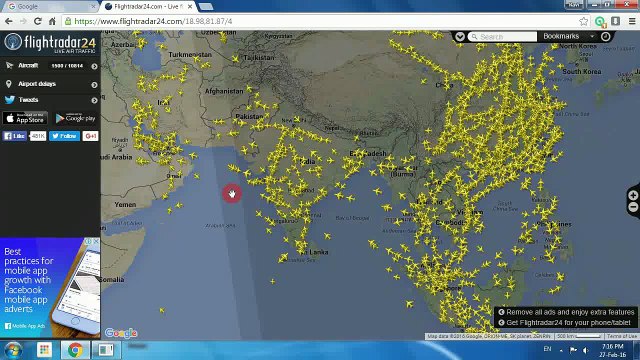Click the green lock icon in address bar
This screenshot has width=640, height=360.
(x=68, y=21)
